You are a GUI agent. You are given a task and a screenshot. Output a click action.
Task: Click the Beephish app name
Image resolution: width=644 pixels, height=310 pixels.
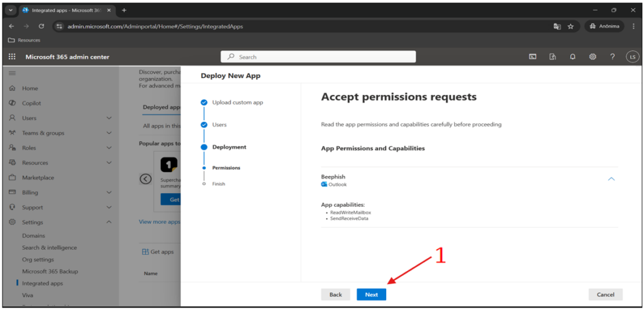point(333,177)
